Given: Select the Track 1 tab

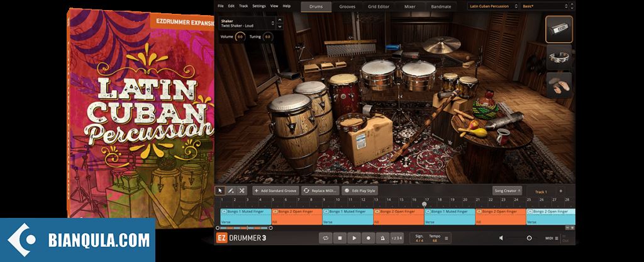Looking at the screenshot, I should (540, 191).
